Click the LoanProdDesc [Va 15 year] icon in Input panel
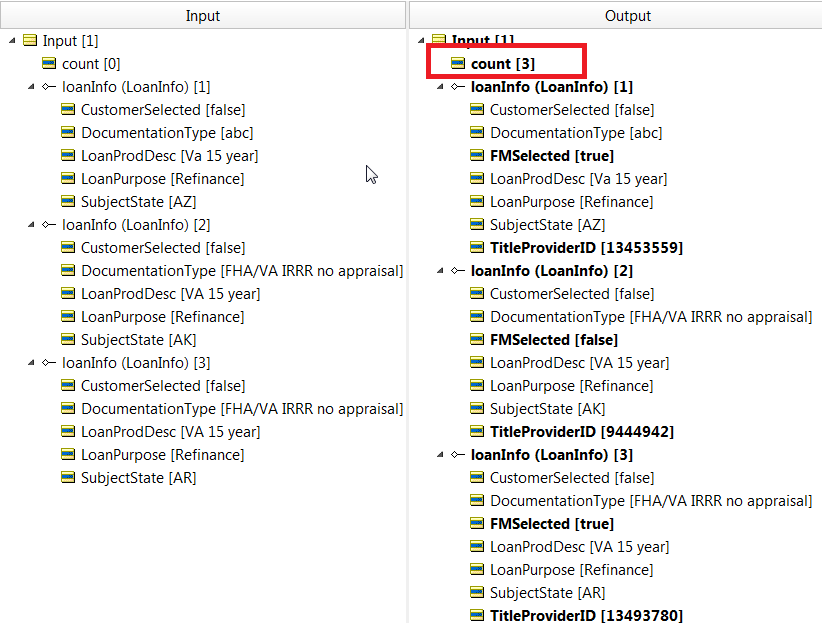This screenshot has width=822, height=628. (68, 156)
